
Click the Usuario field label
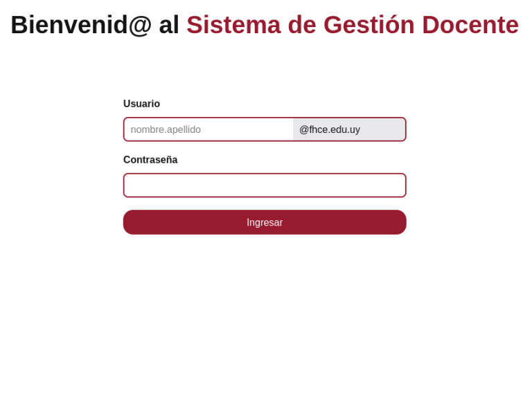141,104
